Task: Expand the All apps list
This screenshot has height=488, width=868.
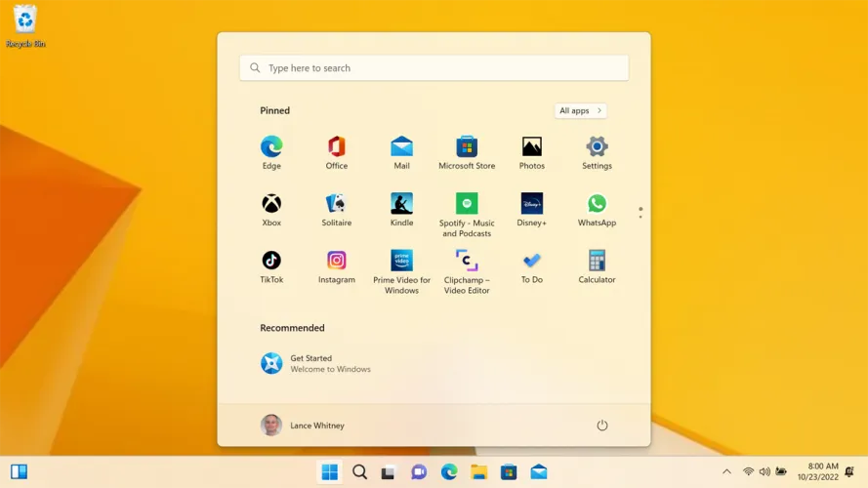Action: tap(580, 110)
